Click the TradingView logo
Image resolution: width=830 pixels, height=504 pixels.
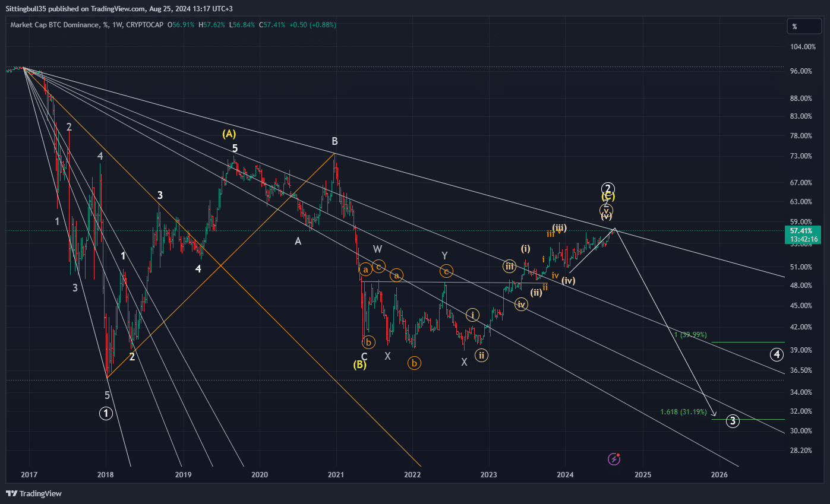click(34, 493)
